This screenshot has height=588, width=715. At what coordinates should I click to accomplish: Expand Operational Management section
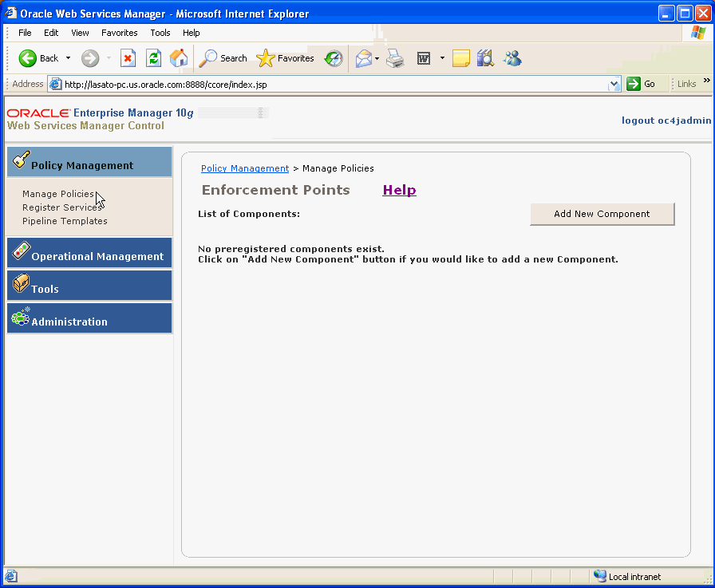[x=89, y=253]
